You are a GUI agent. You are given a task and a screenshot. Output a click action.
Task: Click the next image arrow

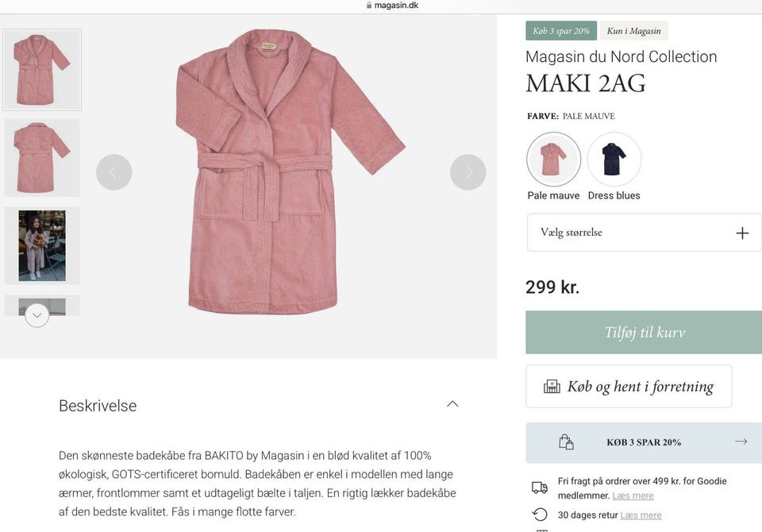pyautogui.click(x=468, y=172)
